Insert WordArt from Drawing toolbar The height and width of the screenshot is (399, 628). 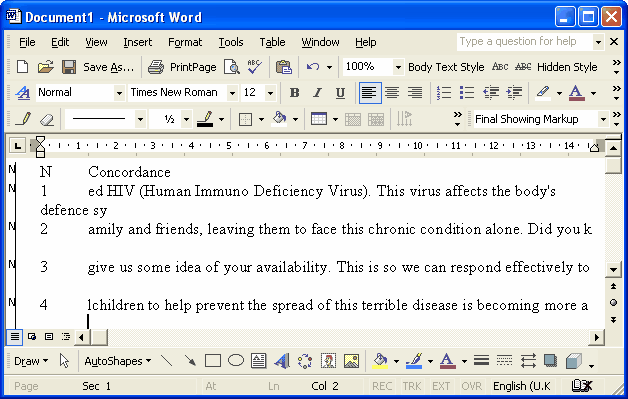click(282, 361)
